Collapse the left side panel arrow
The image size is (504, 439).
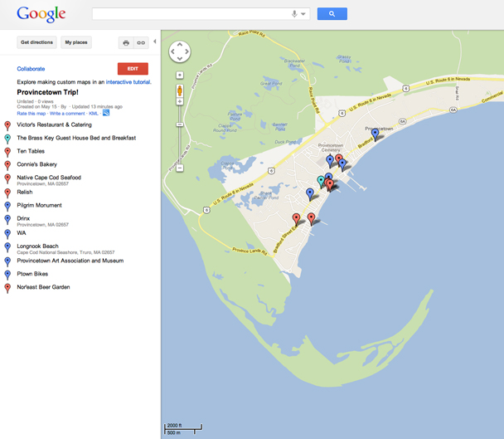155,42
